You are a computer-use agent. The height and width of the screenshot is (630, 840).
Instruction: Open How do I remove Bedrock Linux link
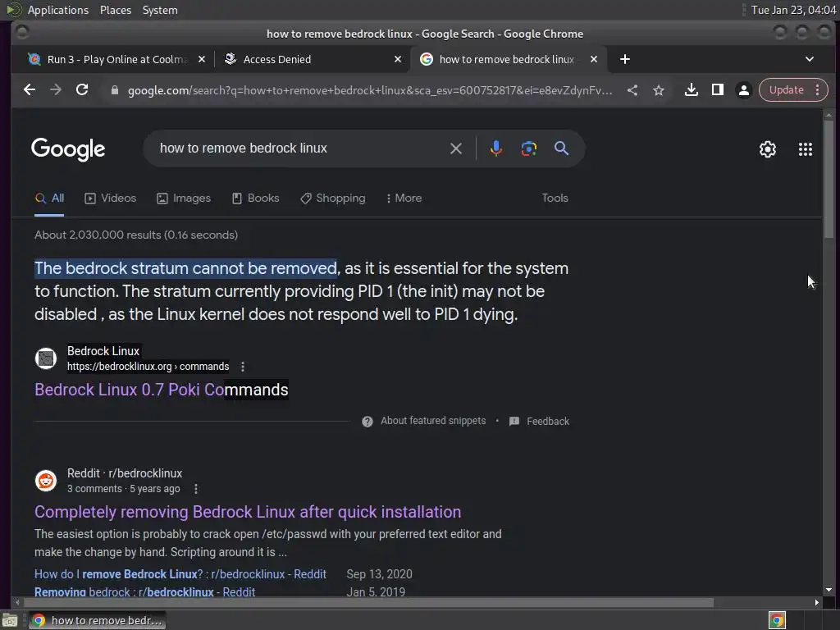[180, 574]
